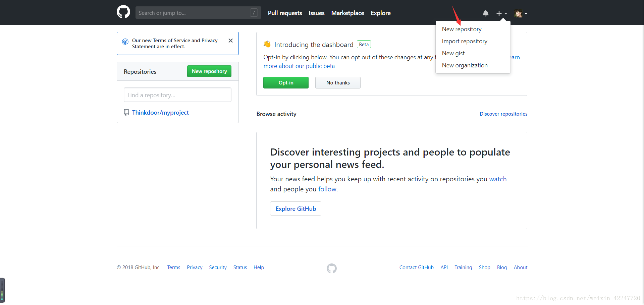The image size is (644, 305).
Task: Open the footer Blog link
Action: (502, 267)
